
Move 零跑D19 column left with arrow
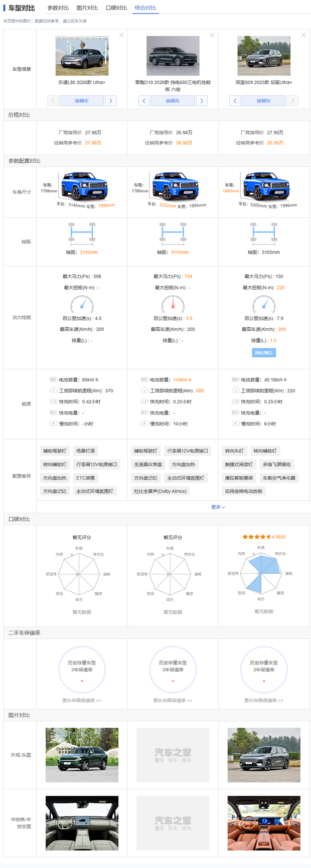[x=144, y=101]
